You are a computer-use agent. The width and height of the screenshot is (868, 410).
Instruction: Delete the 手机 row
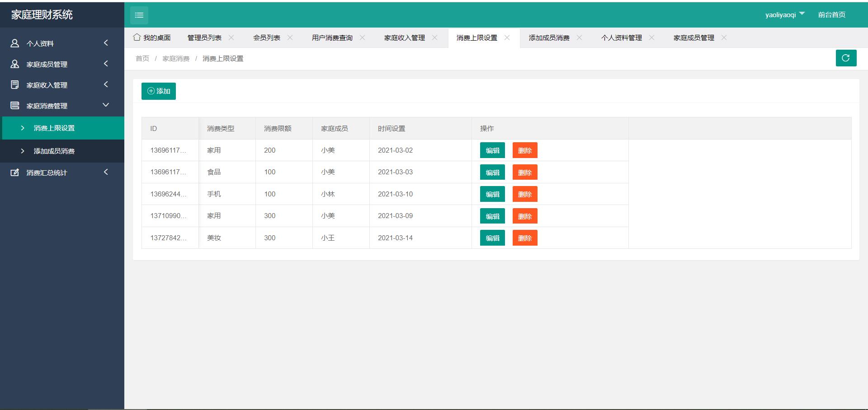click(525, 194)
